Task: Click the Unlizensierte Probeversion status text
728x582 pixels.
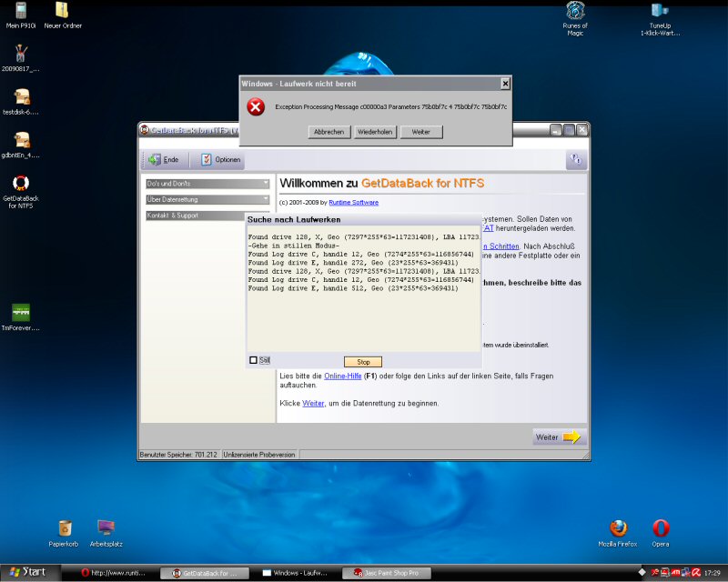Action: [x=259, y=455]
